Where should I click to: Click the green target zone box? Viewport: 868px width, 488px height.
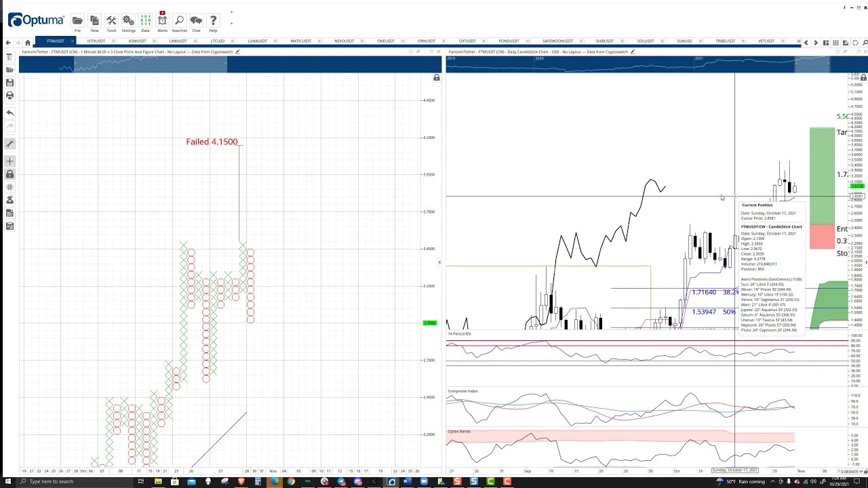pyautogui.click(x=822, y=176)
